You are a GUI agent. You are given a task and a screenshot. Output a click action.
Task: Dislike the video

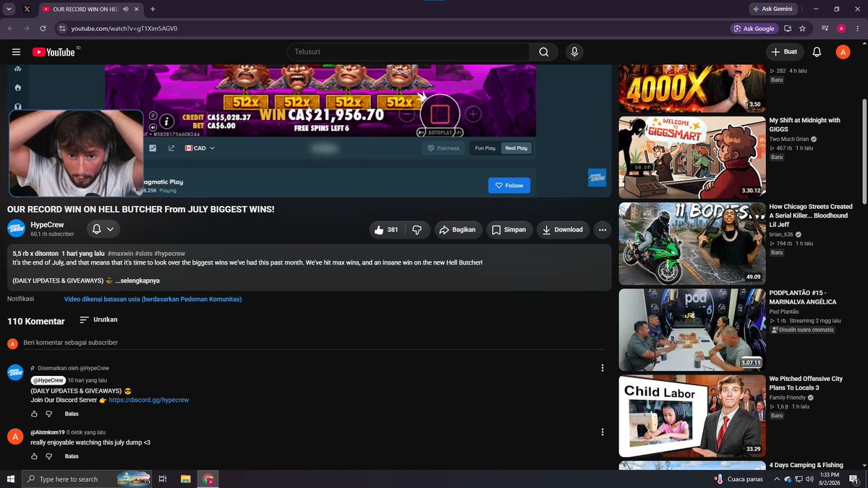click(x=417, y=230)
